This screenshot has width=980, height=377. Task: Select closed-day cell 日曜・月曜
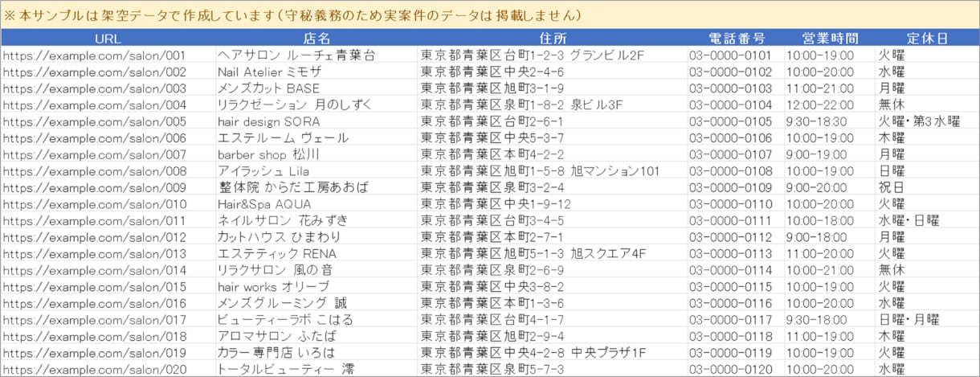point(927,319)
